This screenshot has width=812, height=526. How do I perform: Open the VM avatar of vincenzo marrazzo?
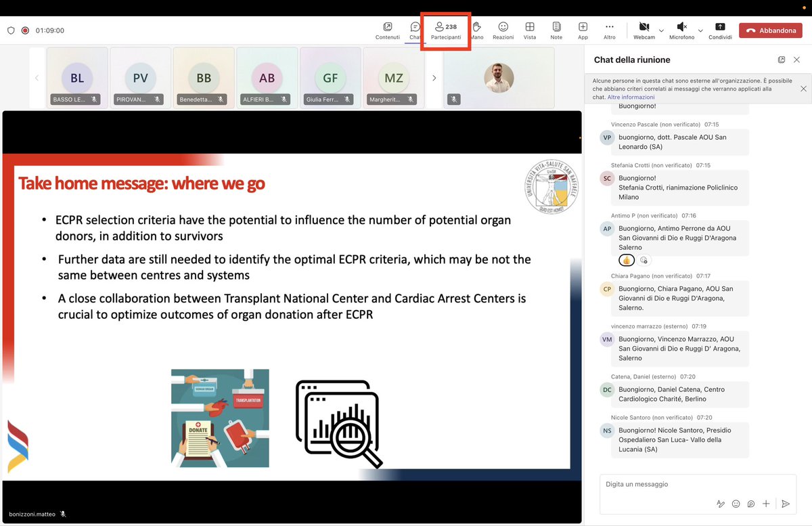point(607,339)
